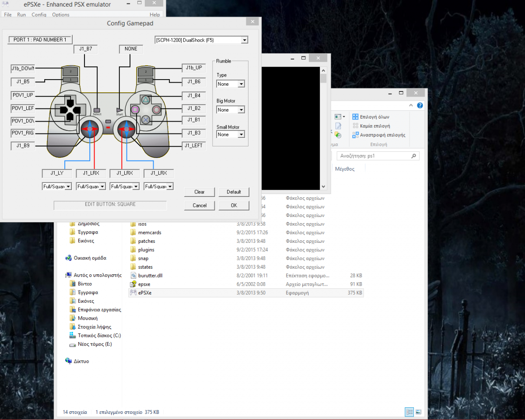Screen dimensions: 525x420
Task: Click the R1 shoulder button on the controller
Action: (x=145, y=80)
